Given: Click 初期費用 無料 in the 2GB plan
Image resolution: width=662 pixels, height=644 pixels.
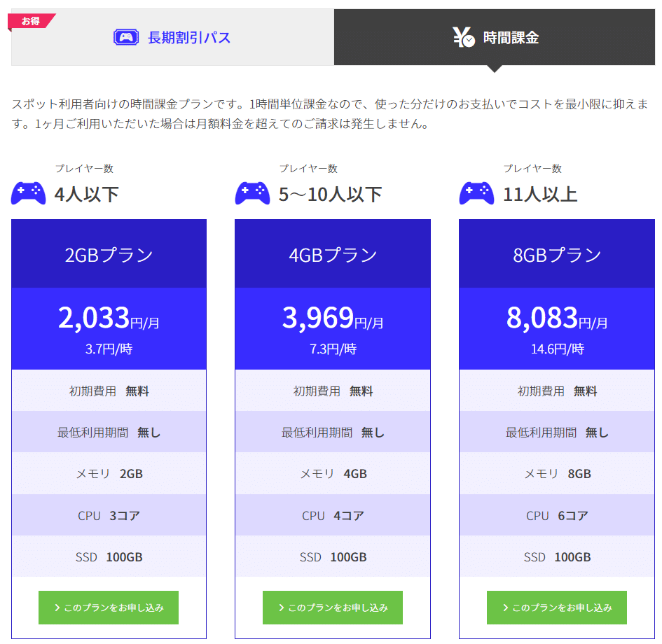Looking at the screenshot, I should click(x=109, y=391).
